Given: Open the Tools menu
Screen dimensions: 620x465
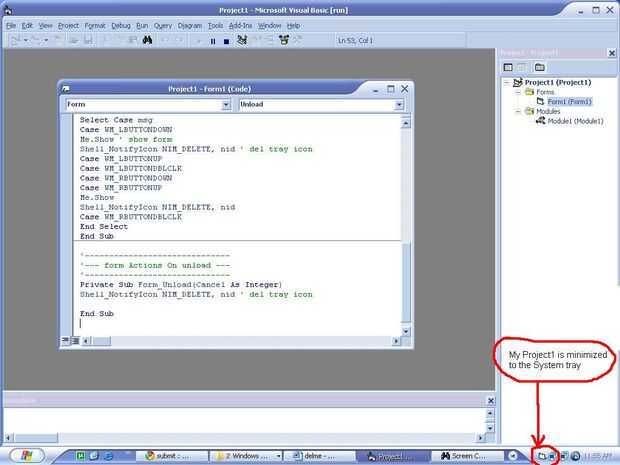Looking at the screenshot, I should coord(215,26).
